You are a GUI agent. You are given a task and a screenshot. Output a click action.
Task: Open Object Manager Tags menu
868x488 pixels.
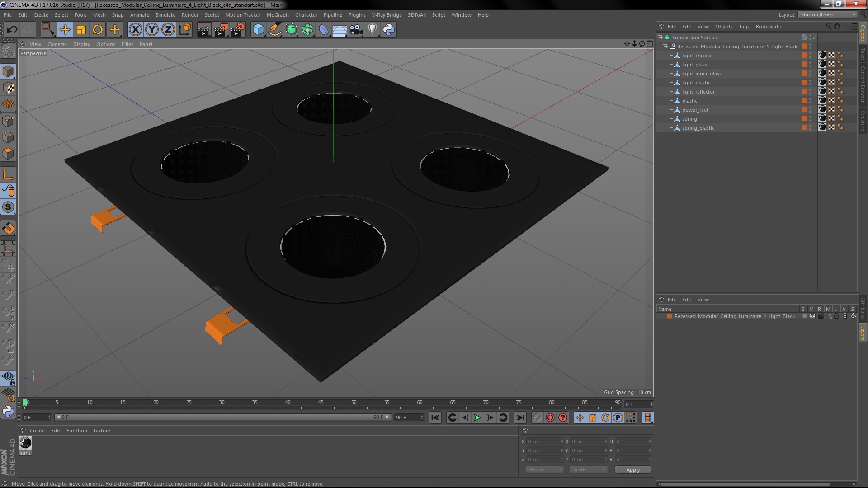(744, 27)
